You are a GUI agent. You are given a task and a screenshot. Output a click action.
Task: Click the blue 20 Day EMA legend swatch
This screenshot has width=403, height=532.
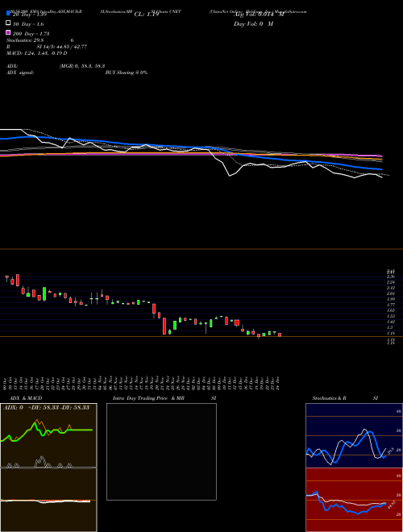(8, 14)
